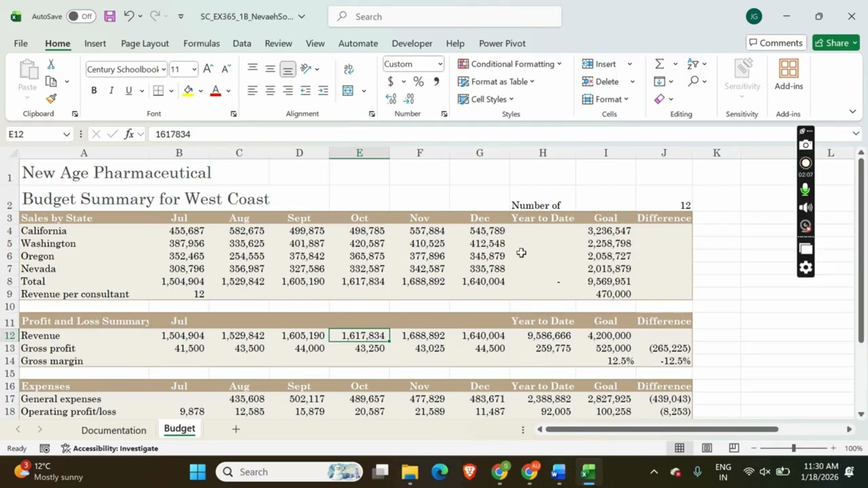The height and width of the screenshot is (488, 868).
Task: Click Decrease Decimal icon
Action: pos(410,99)
